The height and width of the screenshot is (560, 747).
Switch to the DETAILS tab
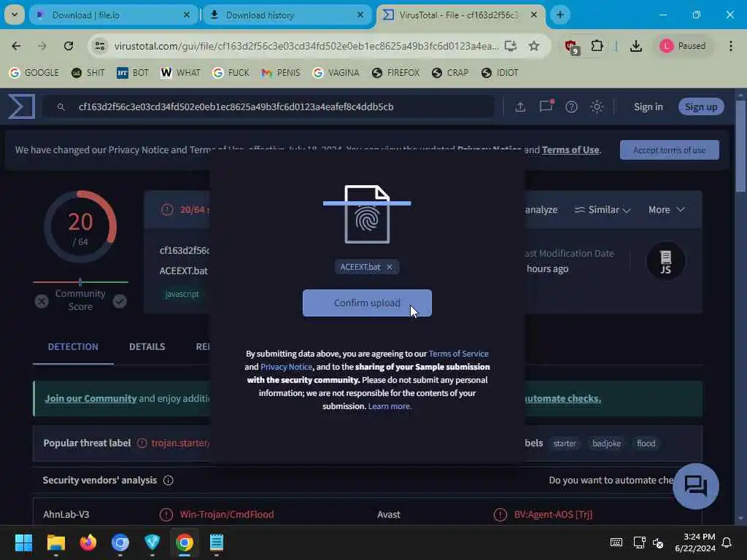tap(147, 346)
